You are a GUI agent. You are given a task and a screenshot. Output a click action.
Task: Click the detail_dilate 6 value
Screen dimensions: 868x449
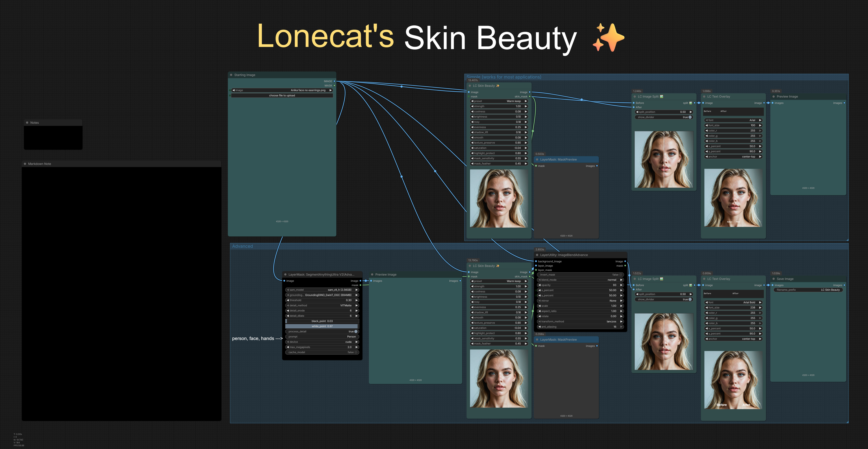[350, 316]
